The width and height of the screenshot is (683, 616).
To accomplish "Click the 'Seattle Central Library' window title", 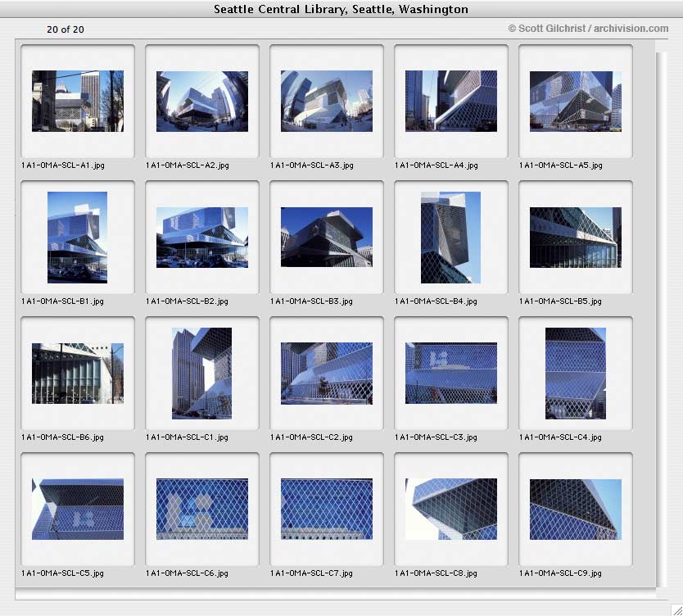I will coord(341,9).
